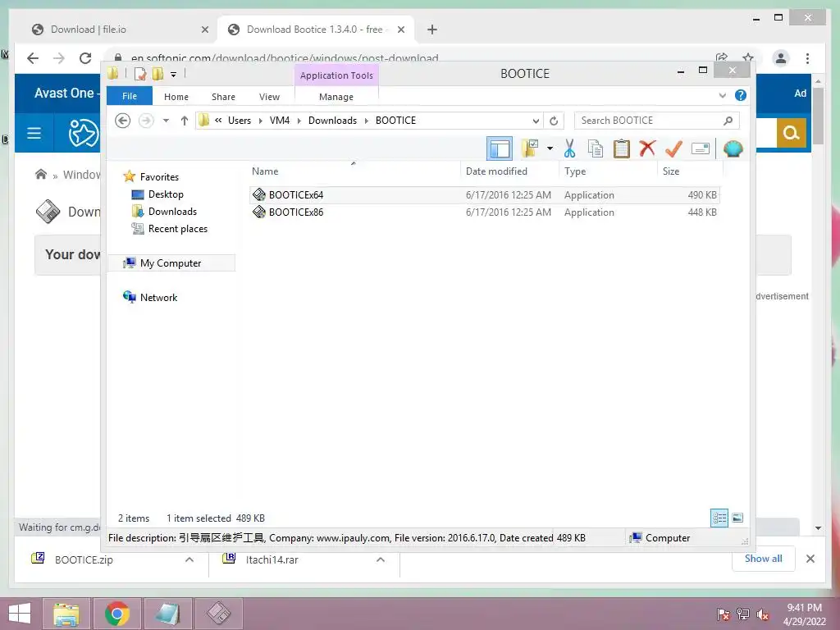840x630 pixels.
Task: Select Downloads in the navigation pane
Action: coord(172,212)
